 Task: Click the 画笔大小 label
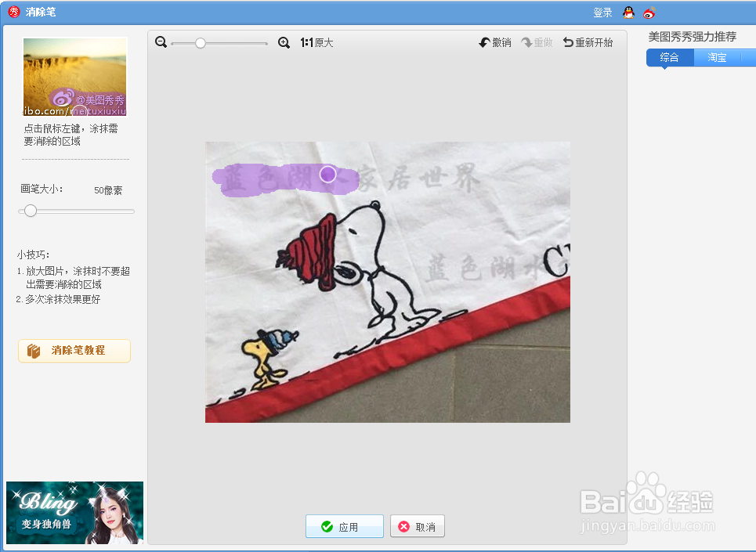coord(42,189)
